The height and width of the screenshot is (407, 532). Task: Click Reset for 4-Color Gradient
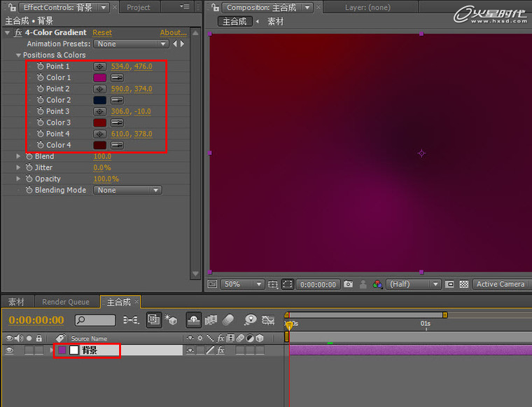102,33
